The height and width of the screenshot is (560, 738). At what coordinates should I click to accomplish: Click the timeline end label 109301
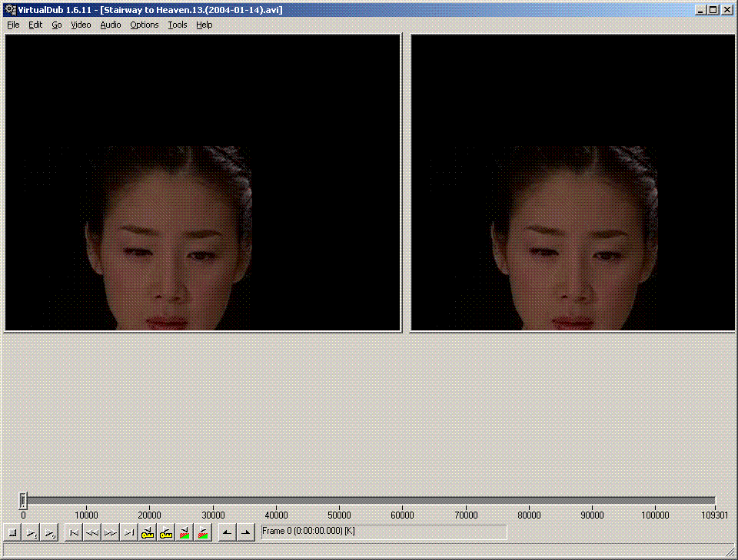714,515
